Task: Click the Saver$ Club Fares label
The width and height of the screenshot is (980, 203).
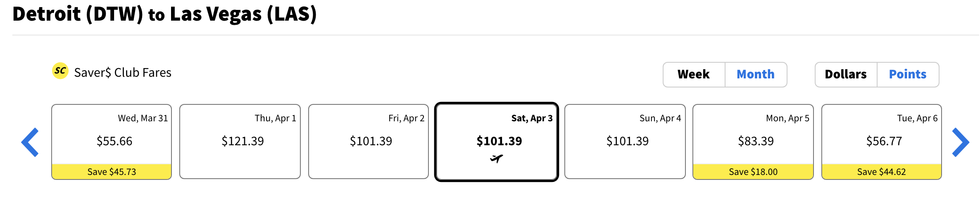Action: [123, 73]
